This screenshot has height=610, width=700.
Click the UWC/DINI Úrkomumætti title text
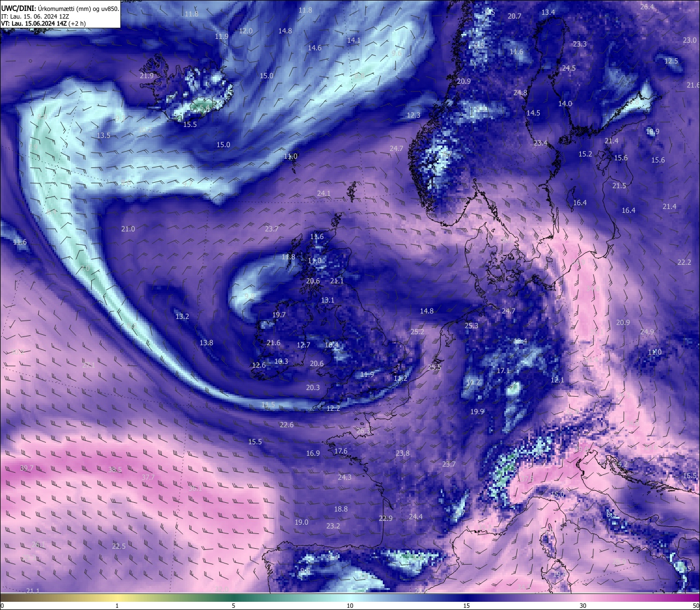tap(60, 9)
